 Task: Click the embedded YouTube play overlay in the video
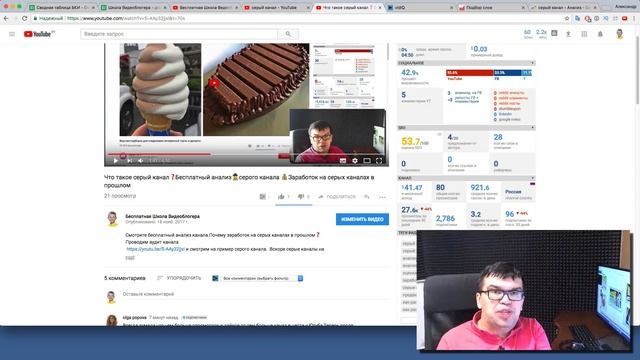pos(214,83)
